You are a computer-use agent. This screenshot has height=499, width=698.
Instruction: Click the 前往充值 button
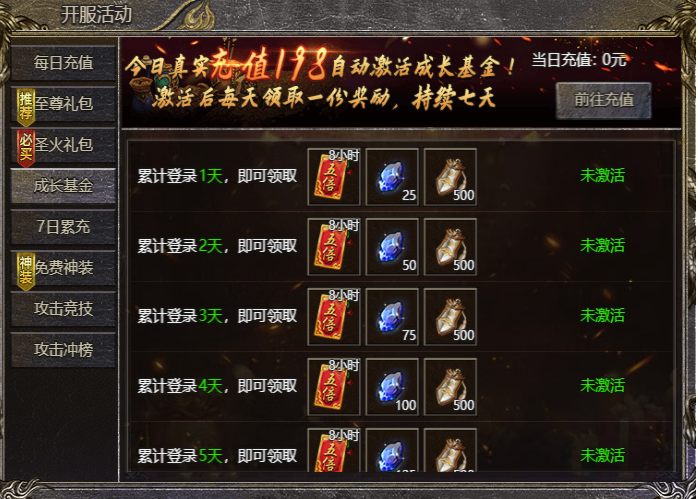(x=604, y=100)
